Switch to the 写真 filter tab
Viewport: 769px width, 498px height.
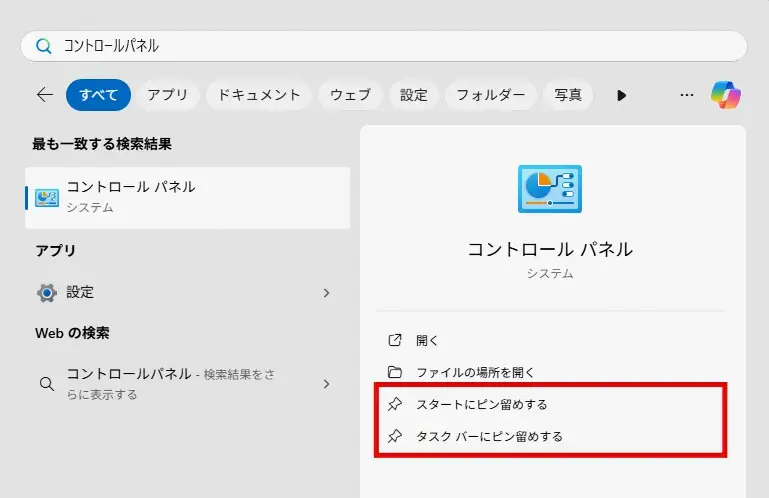pyautogui.click(x=568, y=95)
